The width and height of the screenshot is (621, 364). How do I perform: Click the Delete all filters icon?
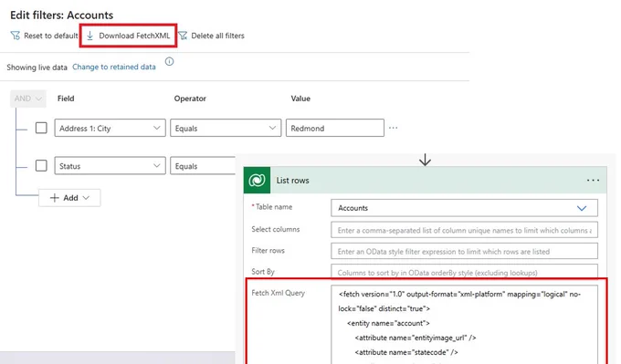click(x=183, y=36)
